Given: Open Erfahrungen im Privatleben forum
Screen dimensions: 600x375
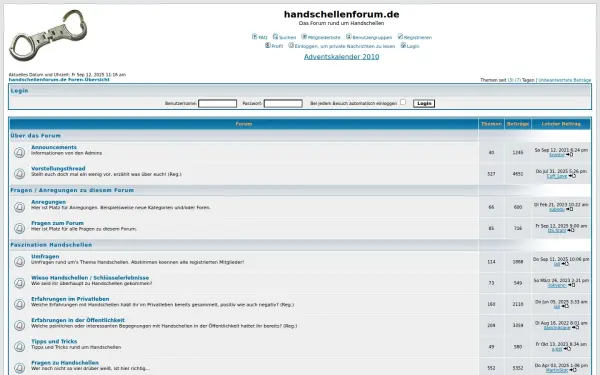Looking at the screenshot, I should 70,299.
